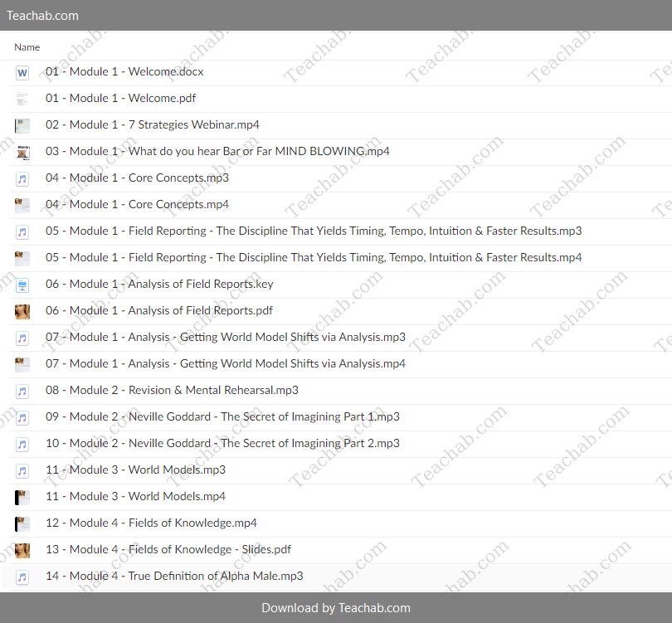This screenshot has width=672, height=623.
Task: Click the document thumbnail beside Welcome.pdf
Action: coord(22,99)
